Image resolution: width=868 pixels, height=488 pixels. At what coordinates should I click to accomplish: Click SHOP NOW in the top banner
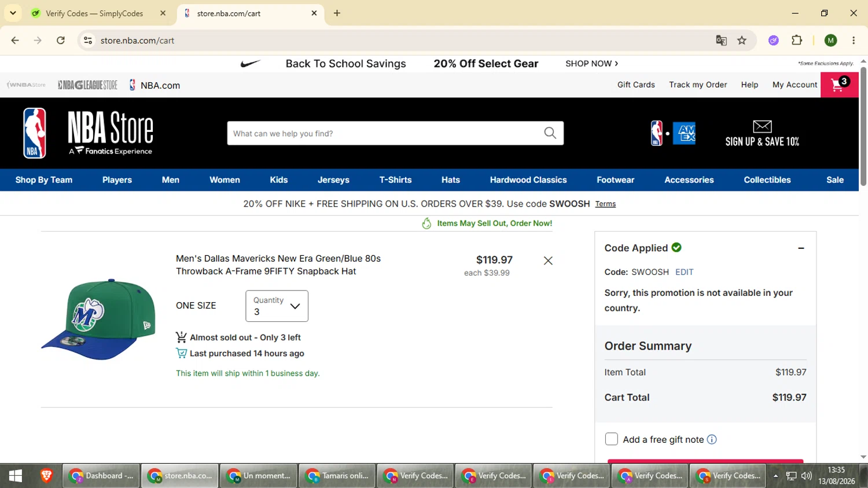coord(591,64)
